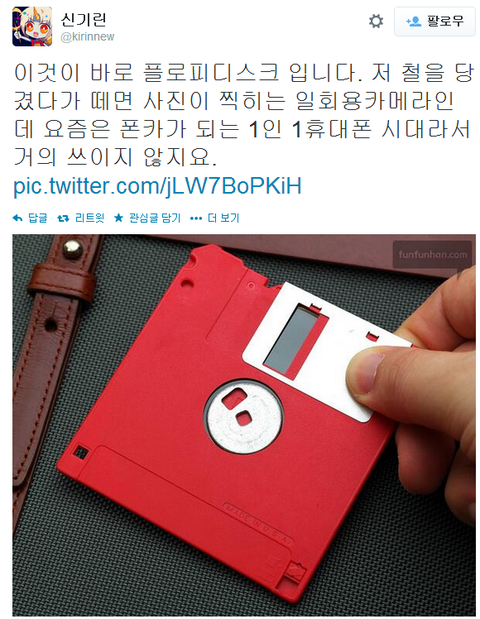This screenshot has width=480, height=619.
Task: Open the display name 신기린
Action: tap(84, 19)
